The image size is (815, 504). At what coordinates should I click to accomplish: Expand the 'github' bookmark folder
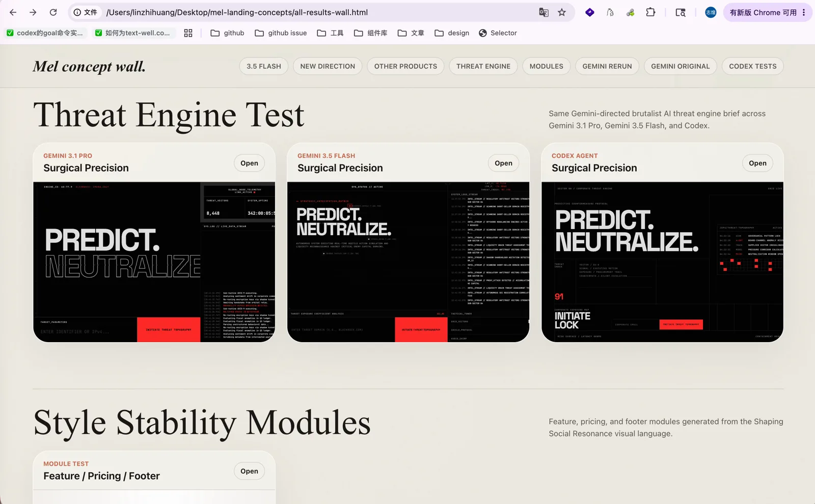(x=227, y=33)
